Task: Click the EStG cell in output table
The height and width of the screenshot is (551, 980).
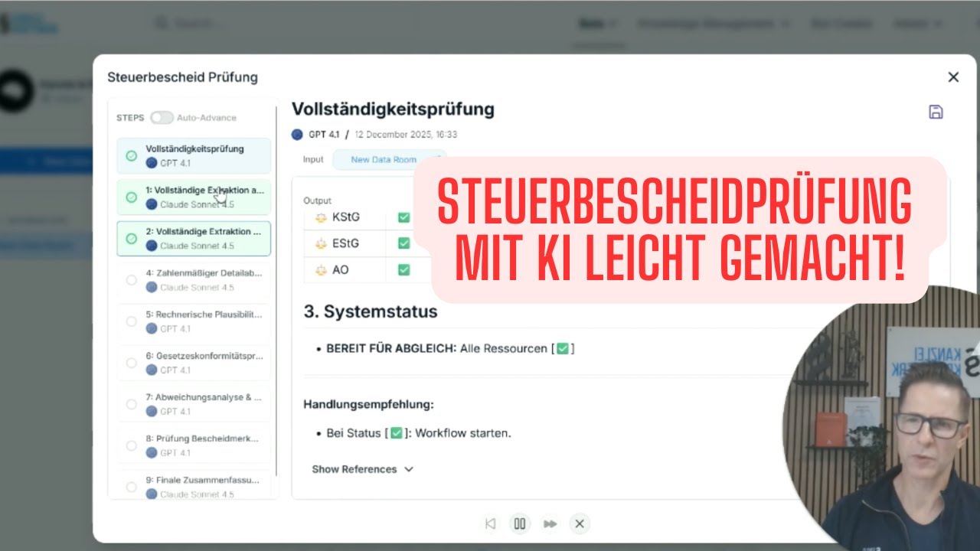Action: (346, 243)
